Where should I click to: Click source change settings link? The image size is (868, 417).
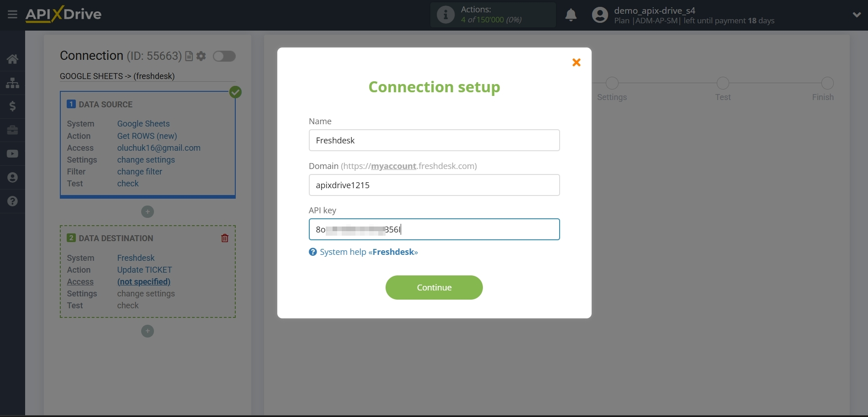[x=146, y=160]
